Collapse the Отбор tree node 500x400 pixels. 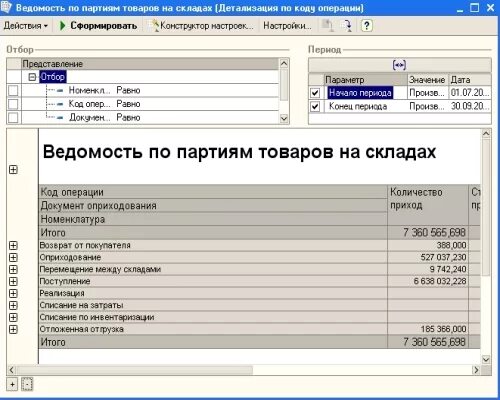point(32,77)
